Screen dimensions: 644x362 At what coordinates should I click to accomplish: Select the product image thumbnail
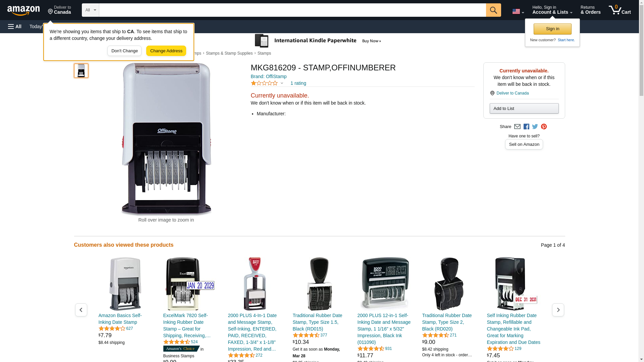[81, 71]
